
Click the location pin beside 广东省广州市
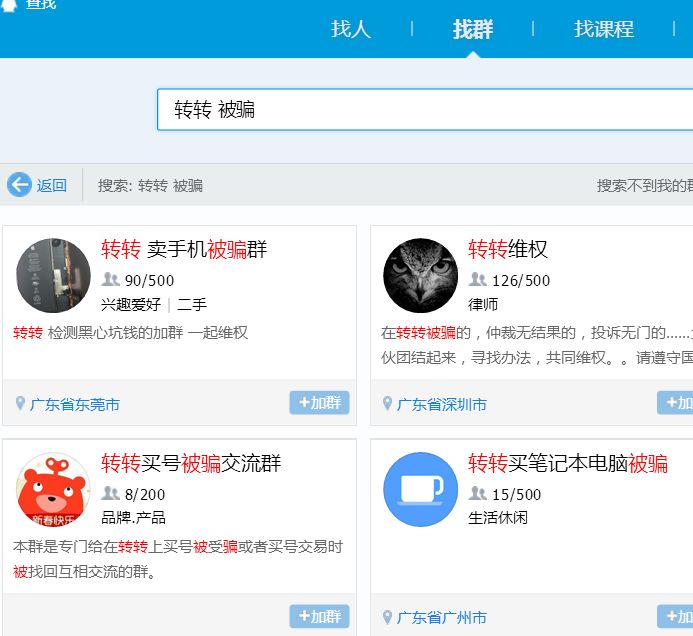point(387,617)
